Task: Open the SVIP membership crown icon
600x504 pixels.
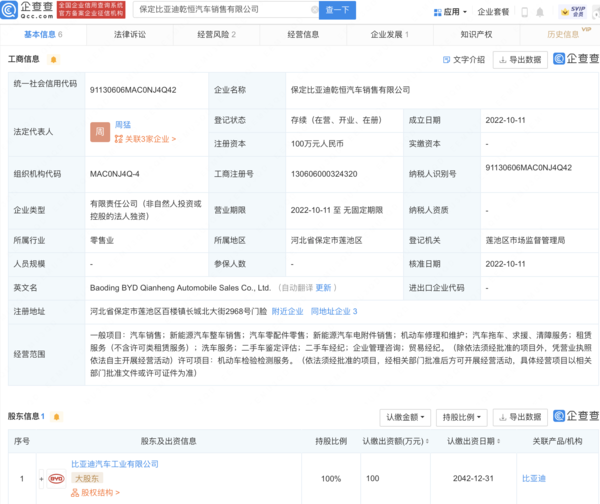Action: click(573, 12)
